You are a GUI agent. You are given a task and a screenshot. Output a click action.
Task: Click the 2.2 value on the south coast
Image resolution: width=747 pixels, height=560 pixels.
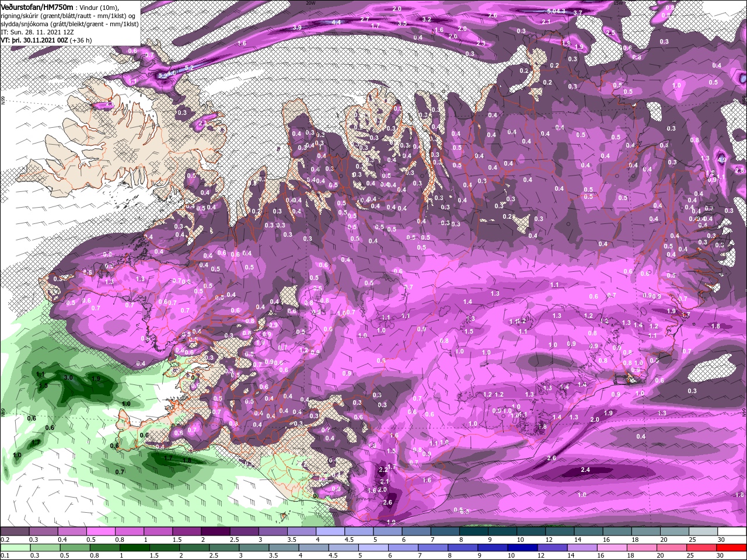[x=383, y=470]
